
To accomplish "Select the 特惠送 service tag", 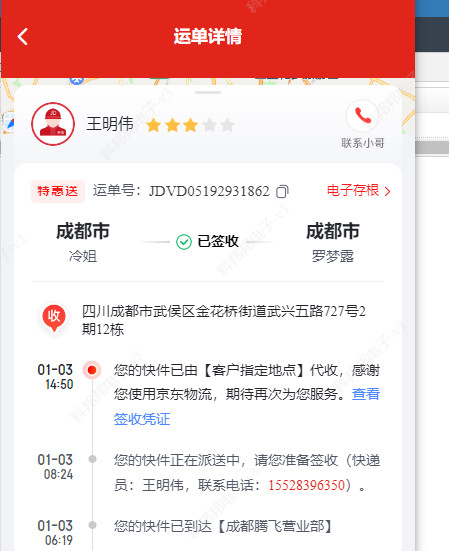I will [x=58, y=192].
